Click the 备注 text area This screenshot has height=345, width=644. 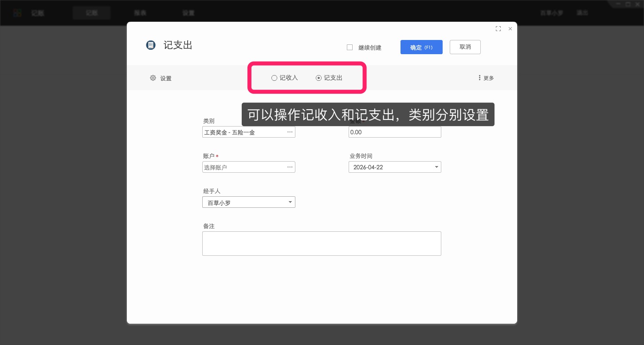click(322, 243)
